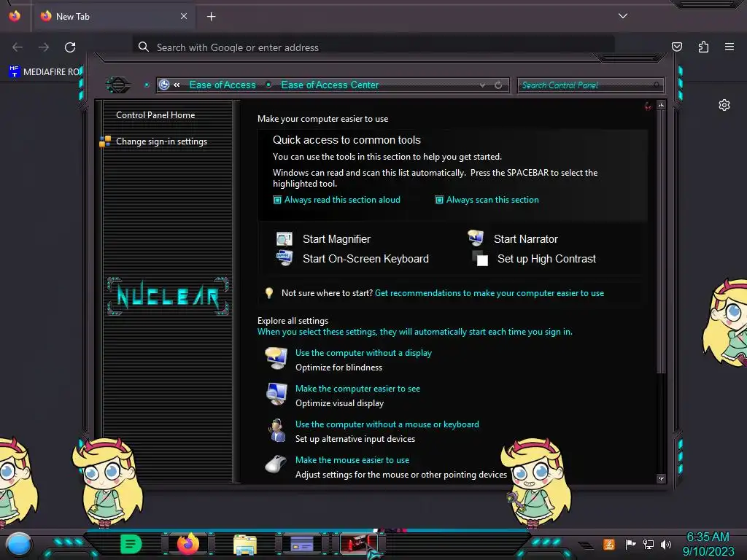The image size is (747, 560).
Task: Open Make the mouse easier to use
Action: click(352, 460)
